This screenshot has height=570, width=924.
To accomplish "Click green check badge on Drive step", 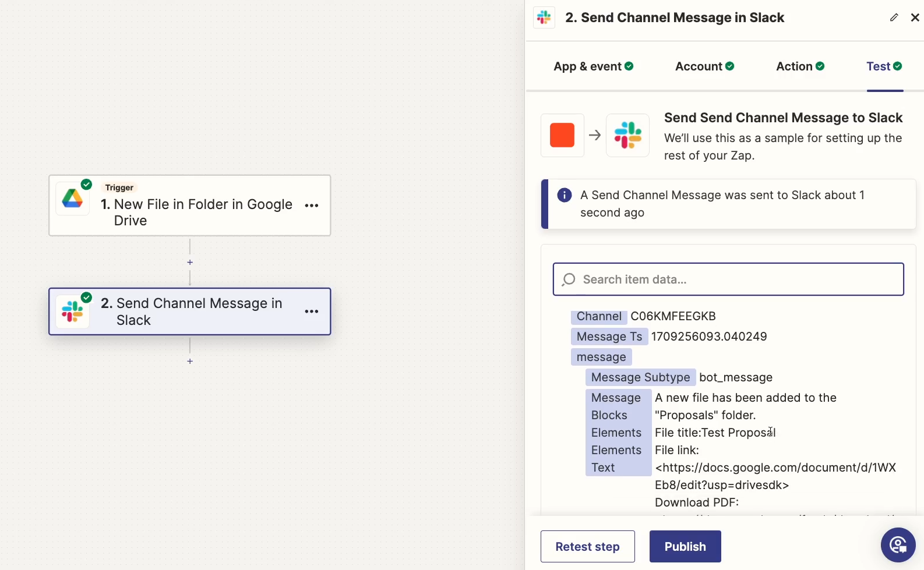I will pyautogui.click(x=87, y=185).
